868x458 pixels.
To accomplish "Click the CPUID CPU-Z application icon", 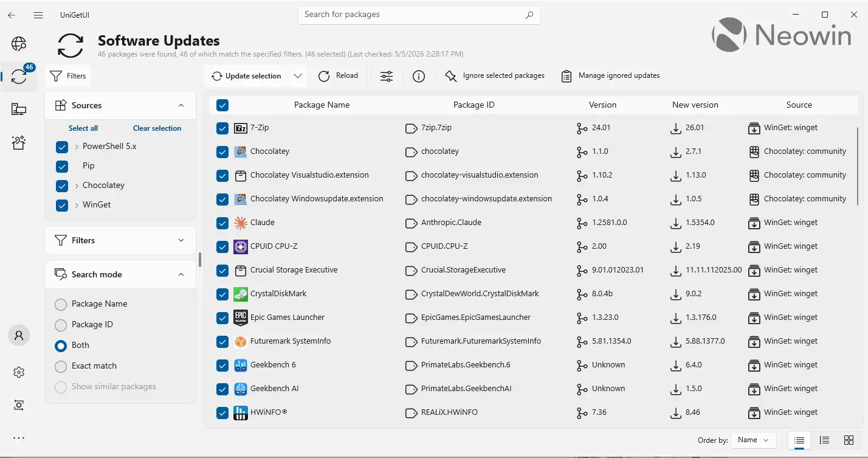I will tap(241, 246).
